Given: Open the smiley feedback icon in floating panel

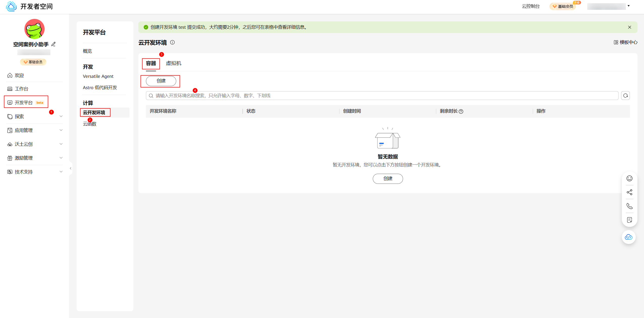Looking at the screenshot, I should click(629, 179).
